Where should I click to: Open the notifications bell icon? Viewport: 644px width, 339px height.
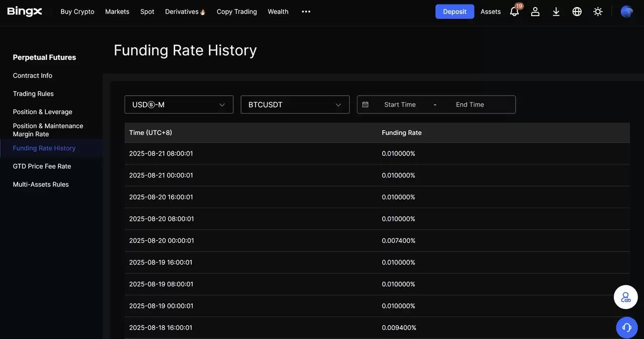coord(514,12)
